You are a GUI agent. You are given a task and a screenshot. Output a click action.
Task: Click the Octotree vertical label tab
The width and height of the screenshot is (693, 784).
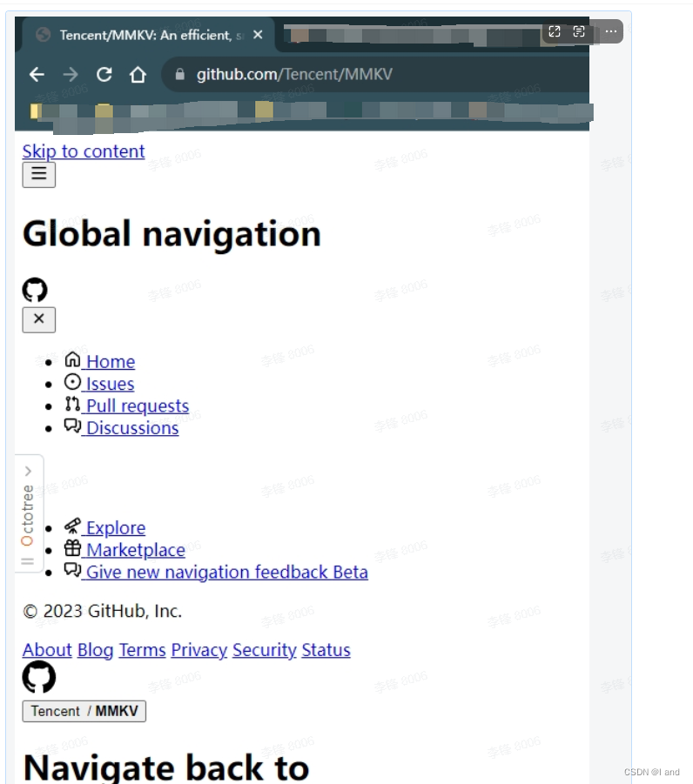point(28,515)
